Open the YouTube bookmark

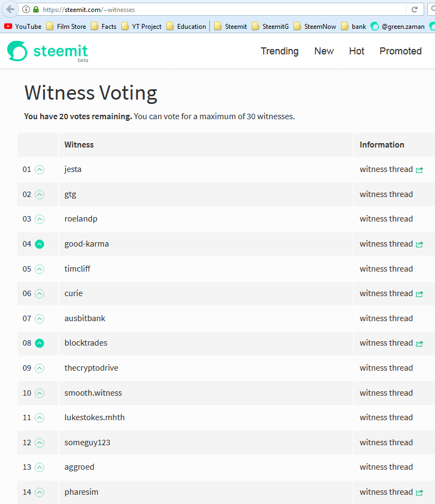(22, 26)
